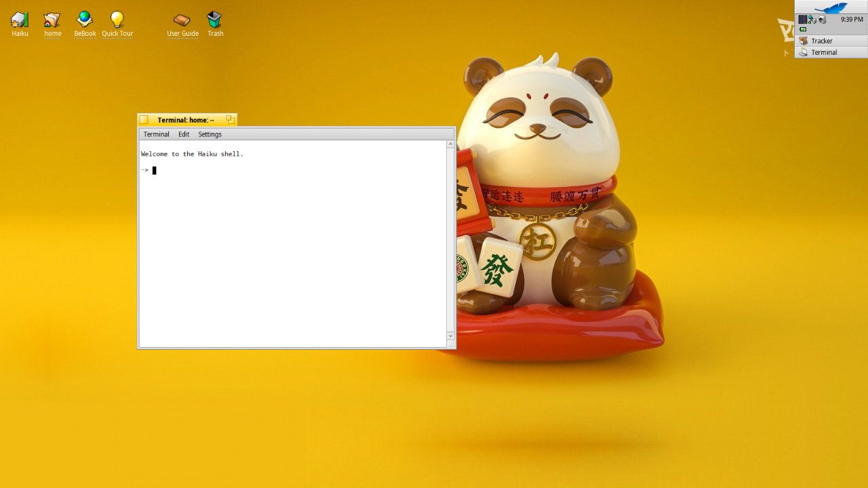
Task: Open the Terminal menu in menu bar
Action: coord(156,134)
